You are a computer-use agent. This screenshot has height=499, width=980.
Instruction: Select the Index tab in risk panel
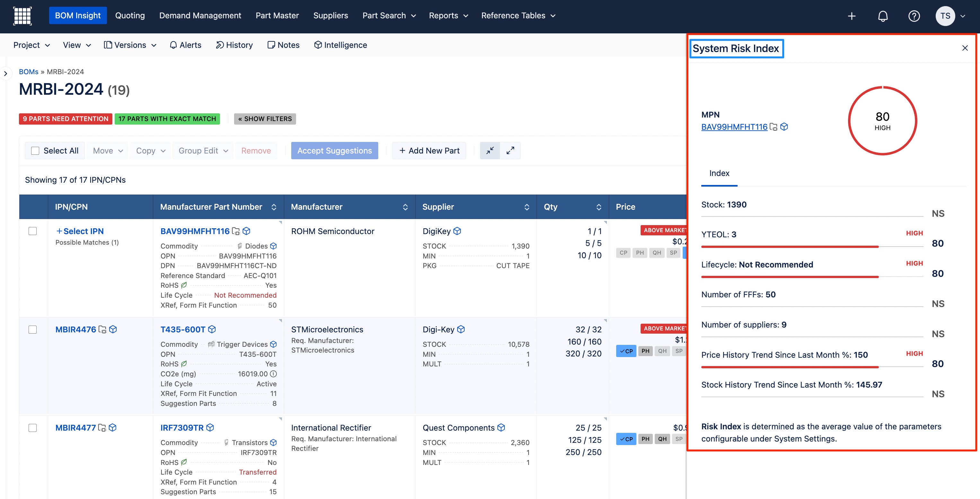[x=719, y=173]
